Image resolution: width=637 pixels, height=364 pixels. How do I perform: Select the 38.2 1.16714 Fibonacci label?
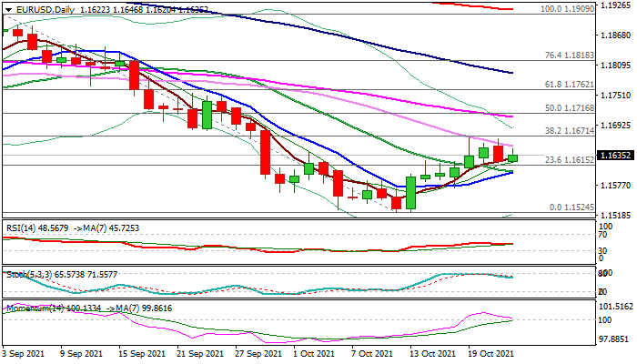tap(570, 131)
